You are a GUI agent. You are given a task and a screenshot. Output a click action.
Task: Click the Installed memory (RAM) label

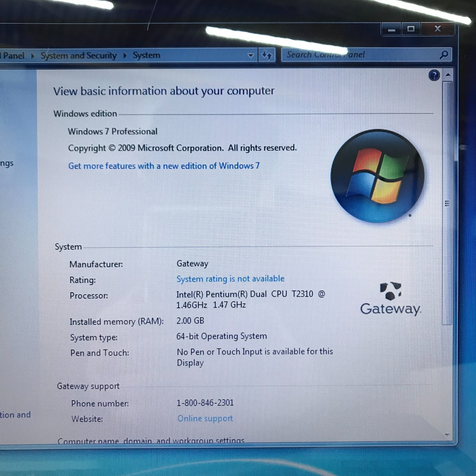point(117,322)
